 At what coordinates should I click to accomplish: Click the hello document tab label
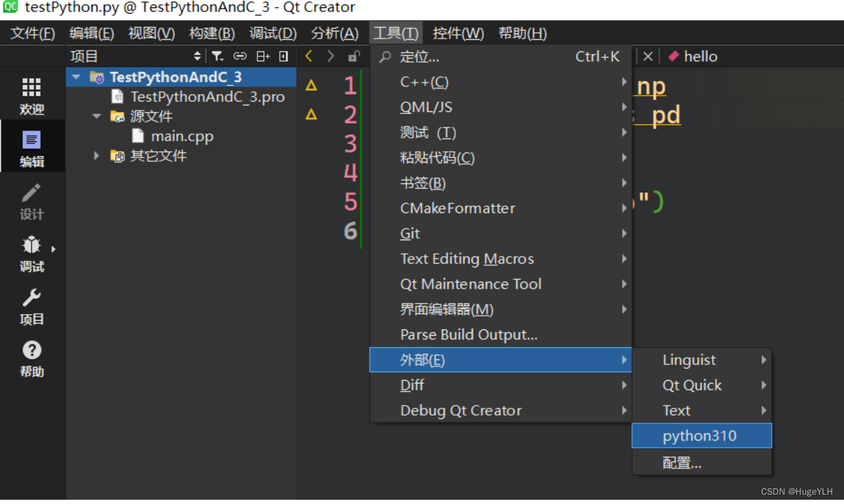coord(701,56)
